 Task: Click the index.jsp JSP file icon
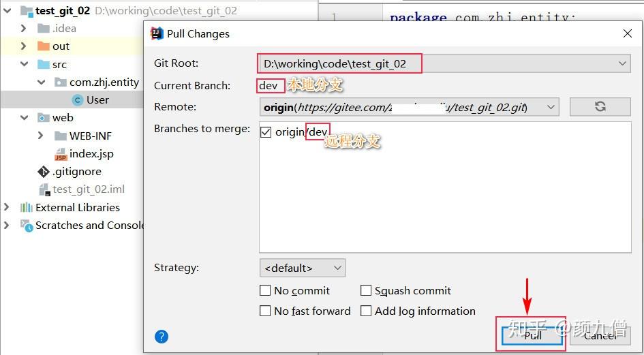61,154
